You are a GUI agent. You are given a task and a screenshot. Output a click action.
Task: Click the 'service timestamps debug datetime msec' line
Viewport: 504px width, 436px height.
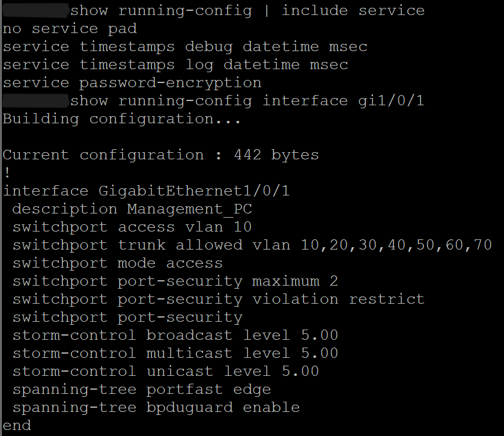tap(185, 46)
